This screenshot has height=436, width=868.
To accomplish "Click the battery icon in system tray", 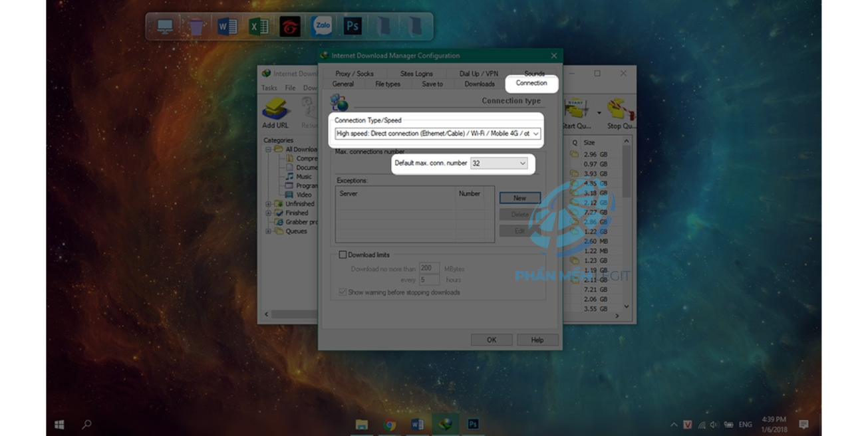I will point(728,425).
